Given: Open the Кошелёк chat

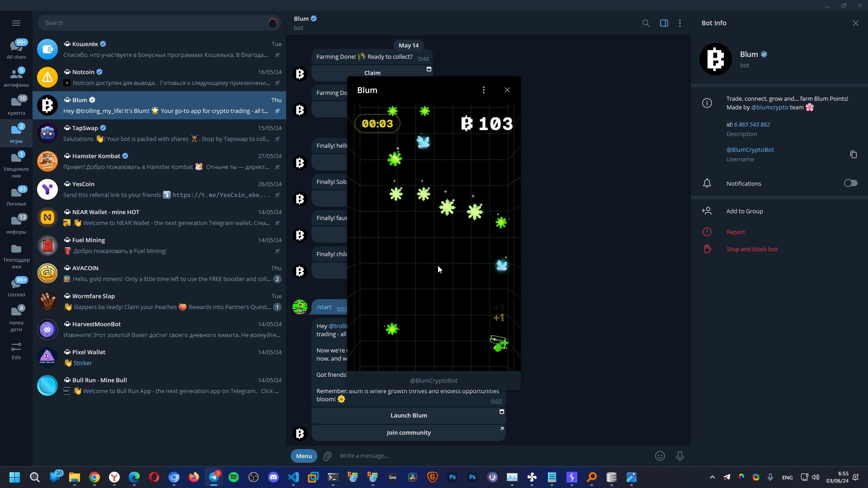Looking at the screenshot, I should [159, 49].
